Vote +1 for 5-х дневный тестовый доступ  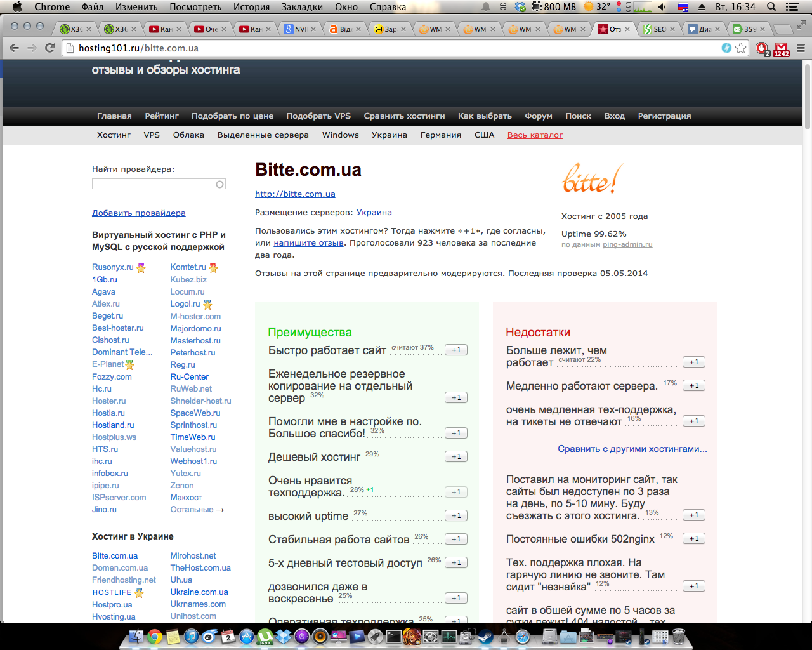456,562
